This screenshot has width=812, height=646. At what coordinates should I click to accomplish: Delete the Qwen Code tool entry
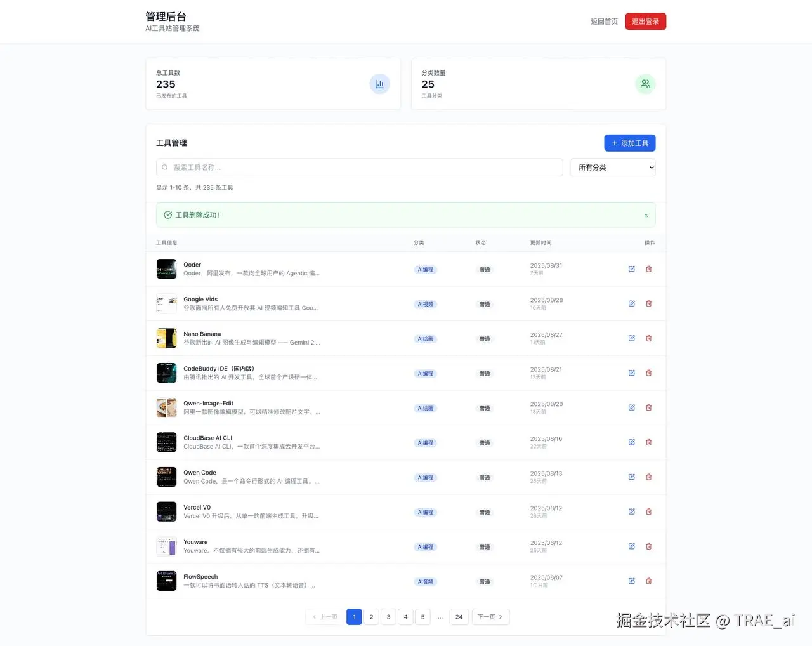[649, 477]
